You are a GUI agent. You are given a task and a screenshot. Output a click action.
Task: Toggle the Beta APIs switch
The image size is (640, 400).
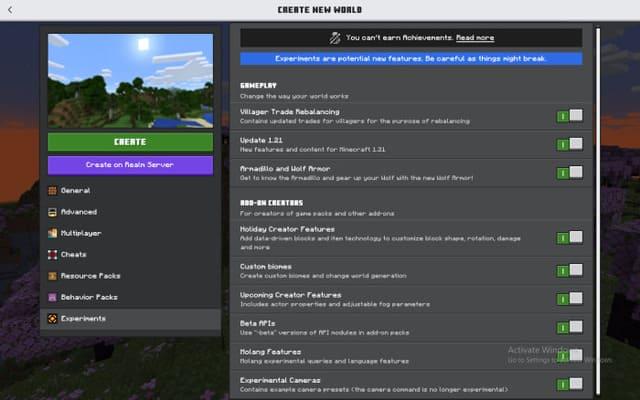tap(569, 327)
